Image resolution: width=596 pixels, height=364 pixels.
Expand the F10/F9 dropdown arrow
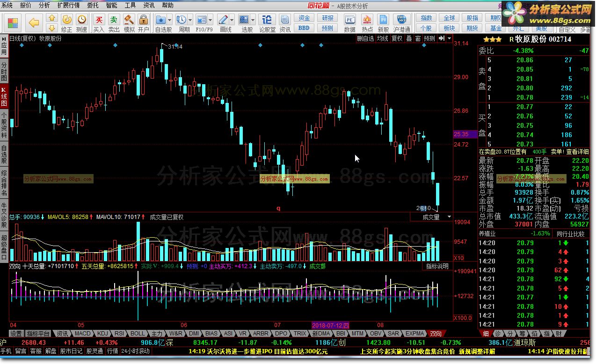(211, 20)
